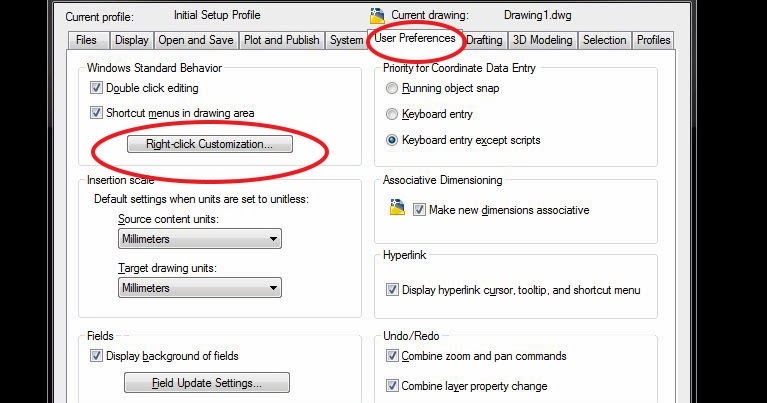Toggle Combine layer property change

[392, 385]
